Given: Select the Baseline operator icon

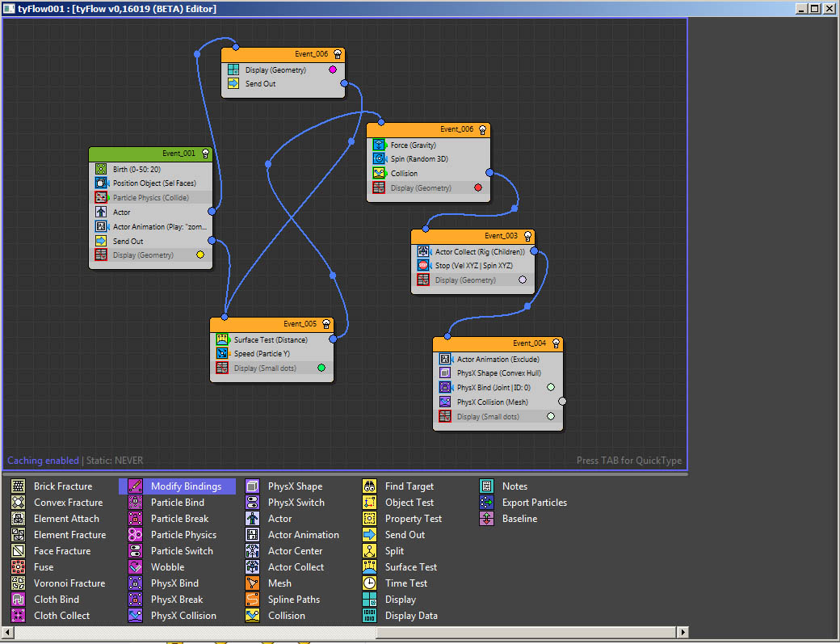Looking at the screenshot, I should coord(486,518).
